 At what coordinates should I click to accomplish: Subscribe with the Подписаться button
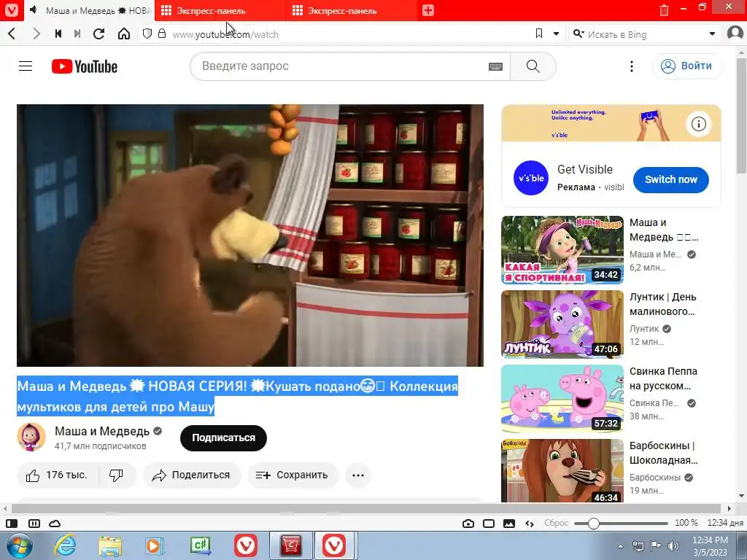(x=223, y=437)
